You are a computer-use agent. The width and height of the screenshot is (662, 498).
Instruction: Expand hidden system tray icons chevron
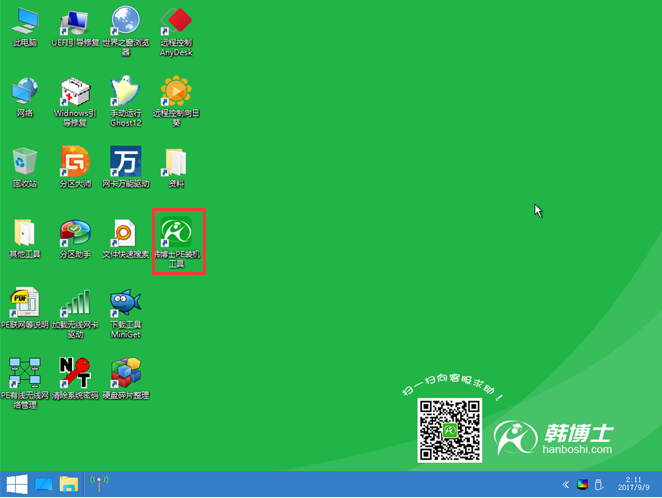(565, 485)
